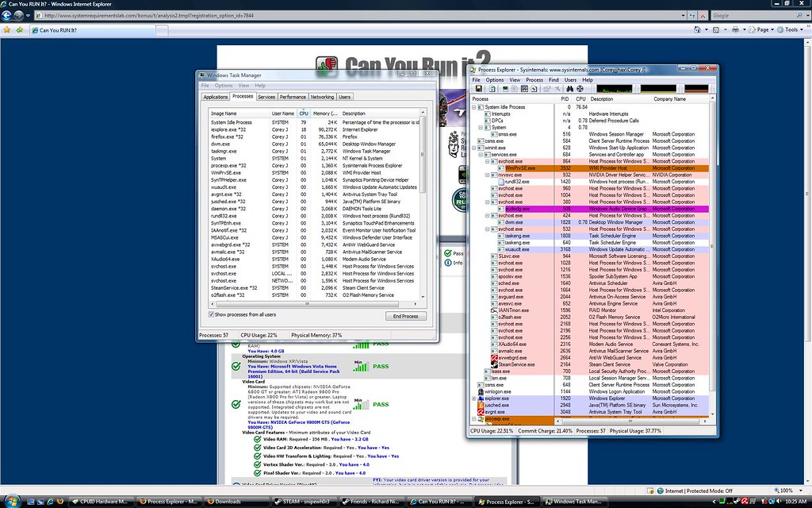Open the CPUID Hardware Monitor taskbar button
This screenshot has width=812, height=508.
tap(101, 502)
